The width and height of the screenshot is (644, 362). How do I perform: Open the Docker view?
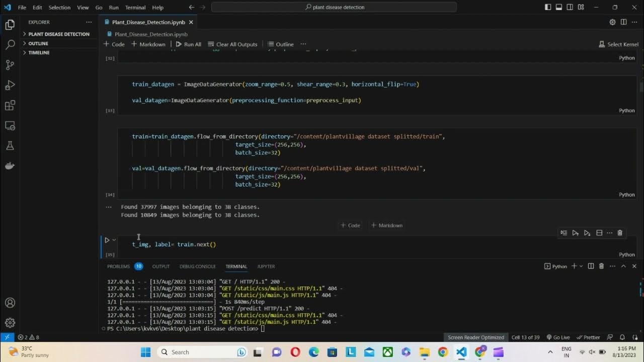pos(10,166)
